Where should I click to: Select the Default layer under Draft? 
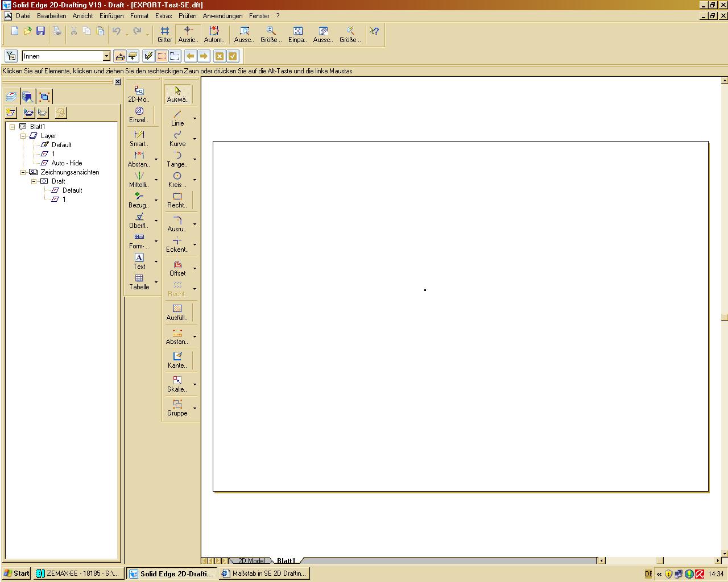72,190
